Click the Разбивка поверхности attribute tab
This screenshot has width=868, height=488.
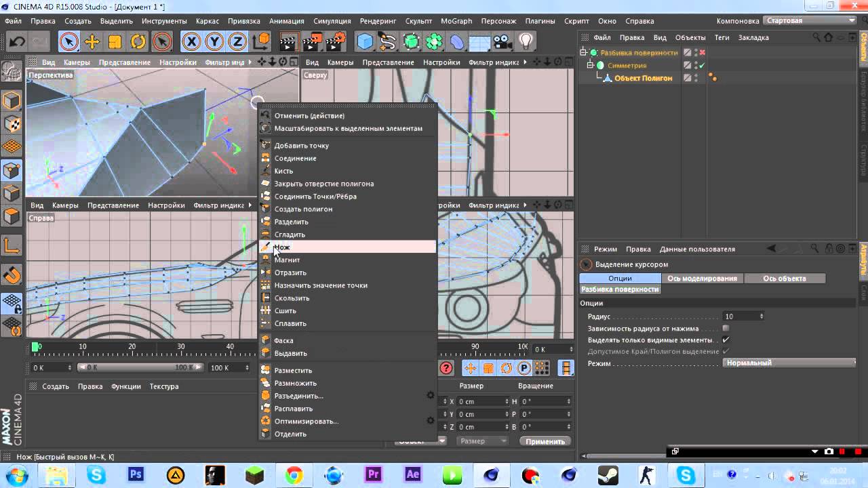620,289
